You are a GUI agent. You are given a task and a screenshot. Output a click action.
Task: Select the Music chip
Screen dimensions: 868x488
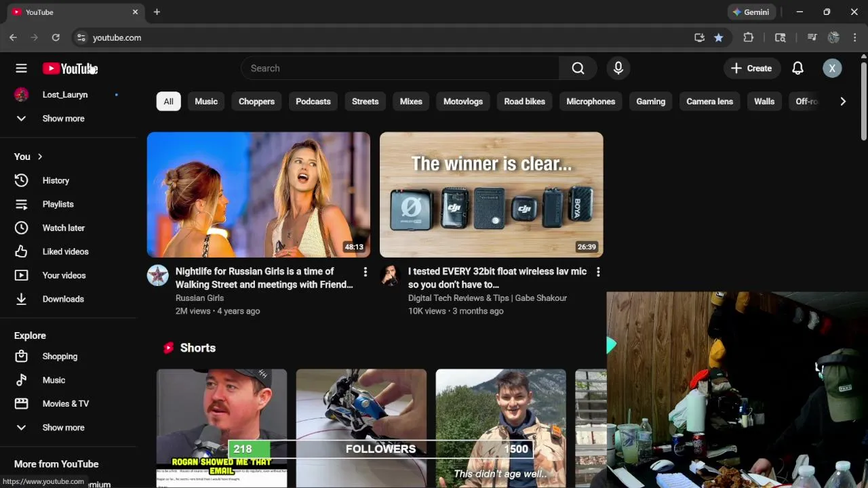(206, 102)
